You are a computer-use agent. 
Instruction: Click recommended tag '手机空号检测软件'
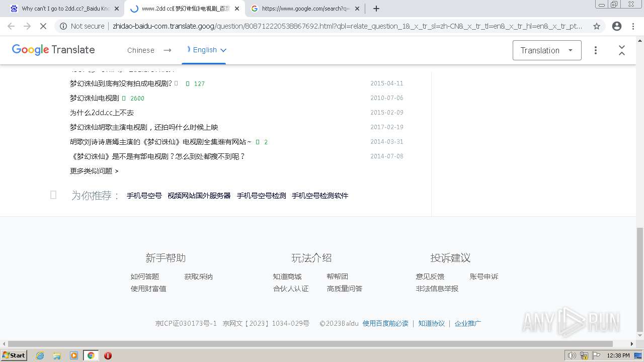(320, 196)
